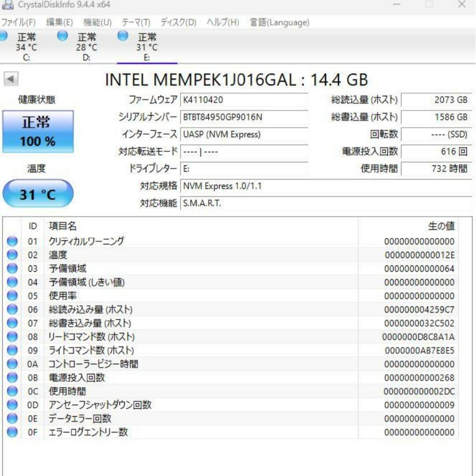Viewport: 476px width, 476px height.
Task: Select the エラーログエントリー数 attribute name
Action: point(88,432)
